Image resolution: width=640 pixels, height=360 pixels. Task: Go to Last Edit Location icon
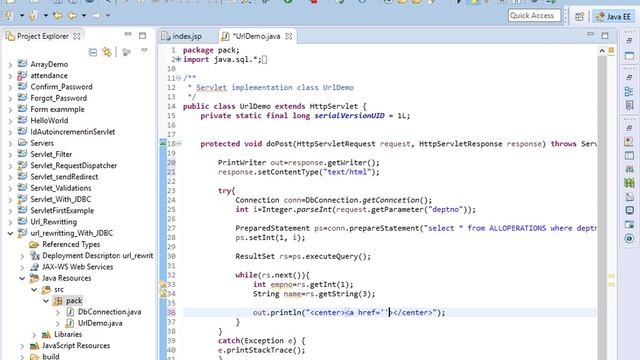[58, 16]
